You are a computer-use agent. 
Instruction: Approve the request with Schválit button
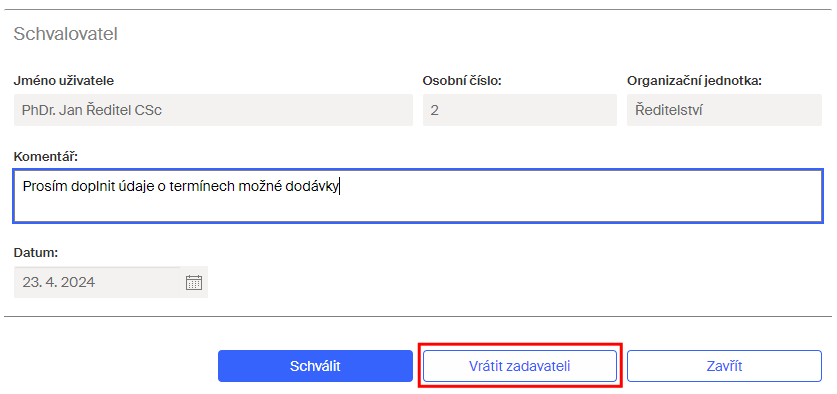[x=315, y=366]
